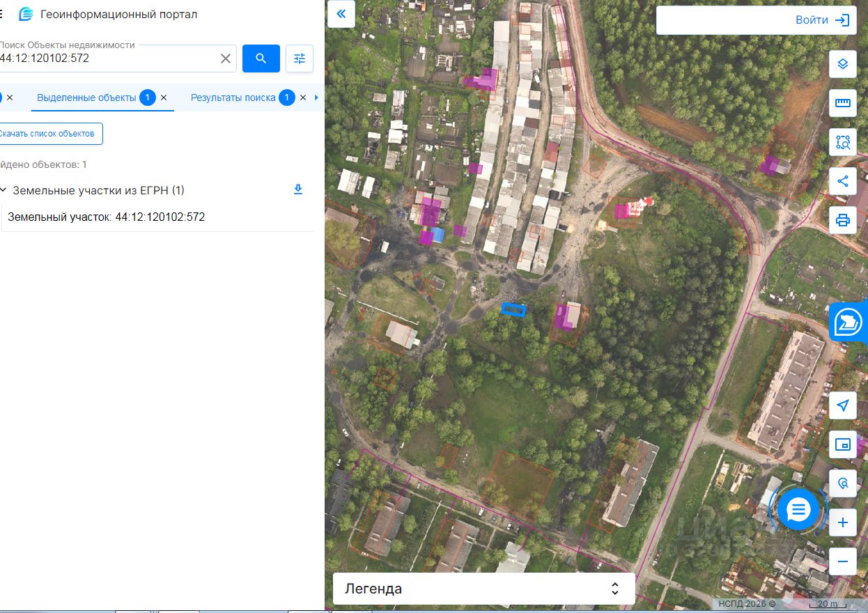The image size is (868, 613).
Task: Click Скачать список объектов button
Action: [x=50, y=134]
